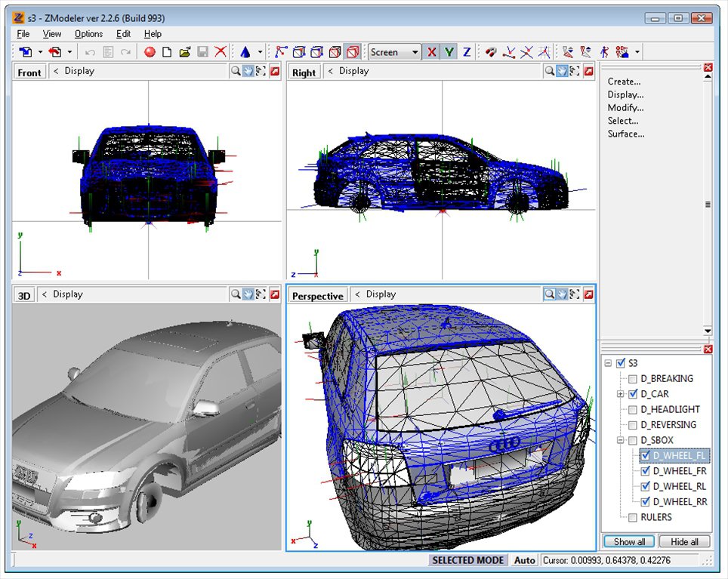Select edges level cube icon
This screenshot has height=579, width=728.
pyautogui.click(x=299, y=52)
